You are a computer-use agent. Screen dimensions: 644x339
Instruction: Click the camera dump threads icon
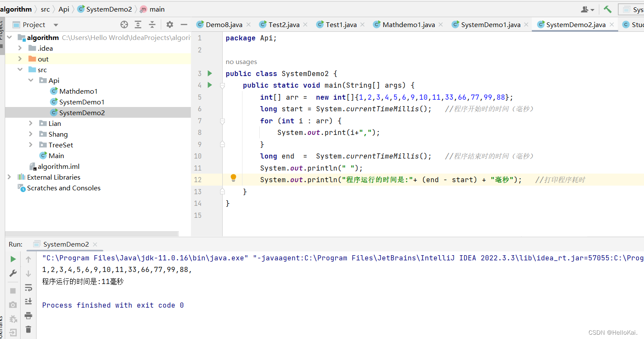pos(13,305)
